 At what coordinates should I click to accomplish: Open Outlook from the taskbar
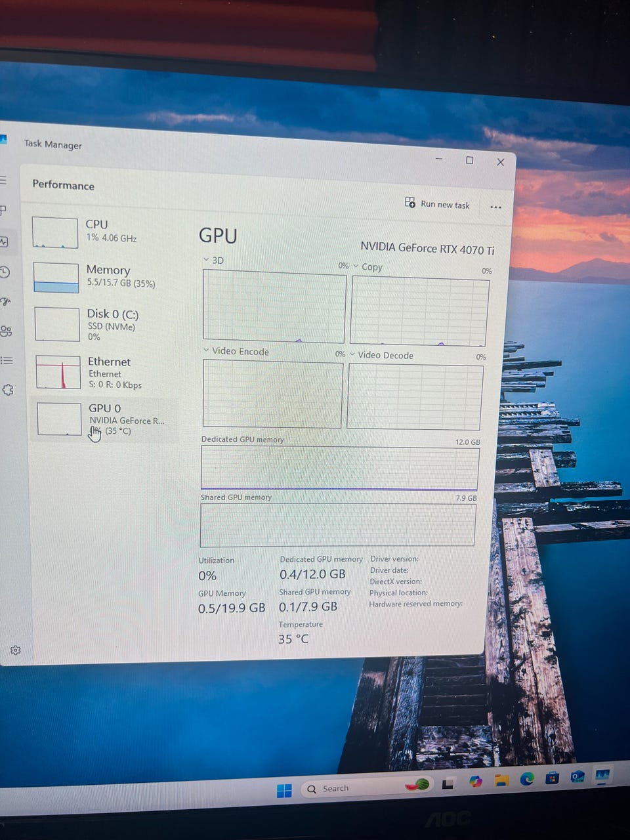click(x=577, y=777)
